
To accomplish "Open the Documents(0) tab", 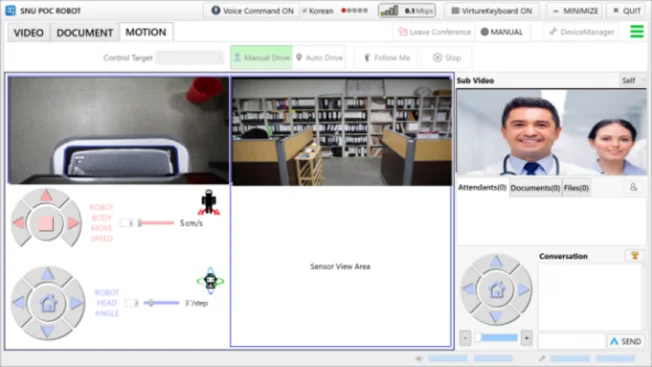I will click(535, 188).
